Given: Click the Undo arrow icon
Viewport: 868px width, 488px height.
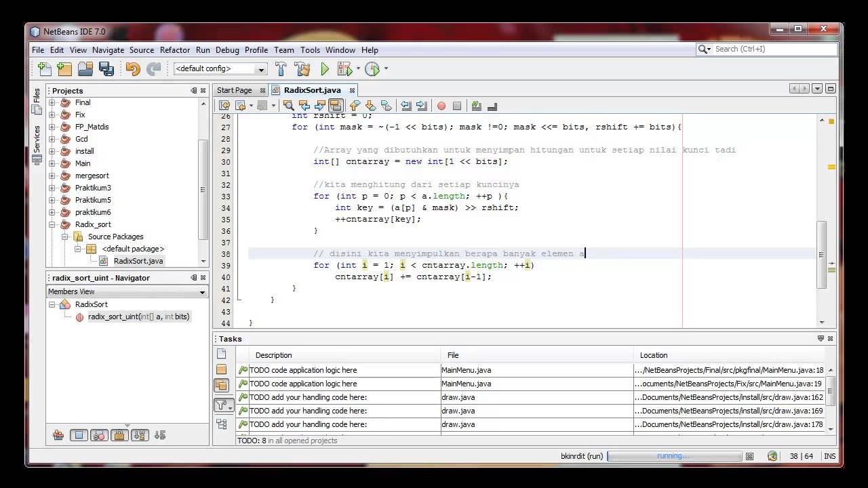Looking at the screenshot, I should [133, 68].
